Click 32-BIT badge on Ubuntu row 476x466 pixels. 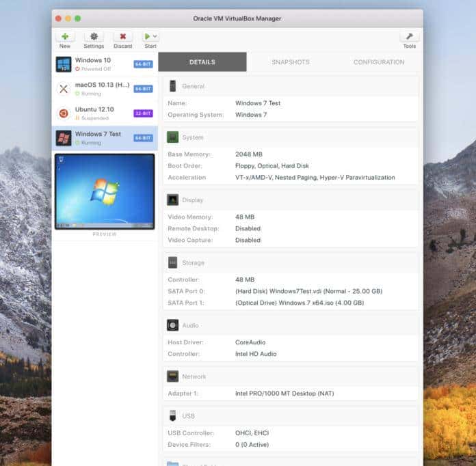tap(143, 113)
